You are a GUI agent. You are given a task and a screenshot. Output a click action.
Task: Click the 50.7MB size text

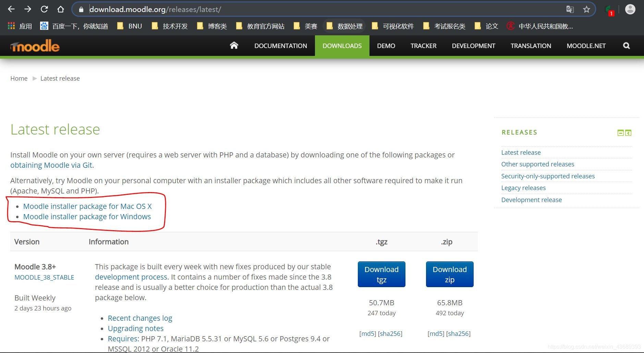click(381, 303)
